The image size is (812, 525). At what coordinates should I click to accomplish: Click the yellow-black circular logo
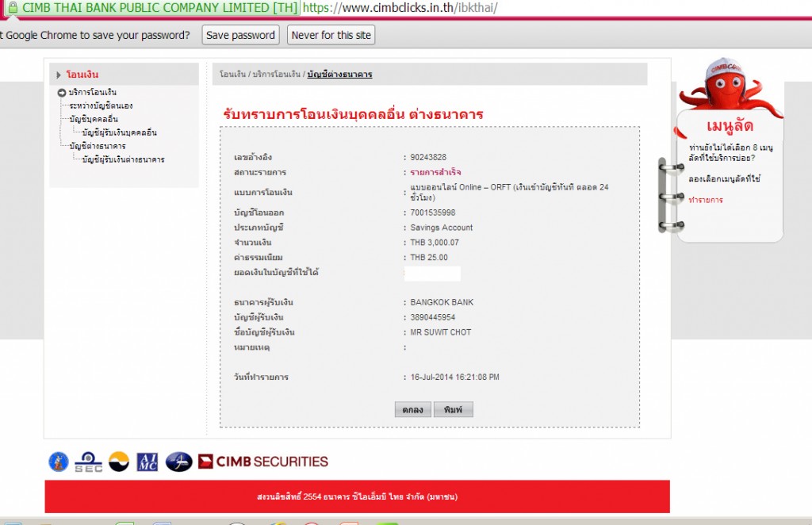tap(119, 462)
